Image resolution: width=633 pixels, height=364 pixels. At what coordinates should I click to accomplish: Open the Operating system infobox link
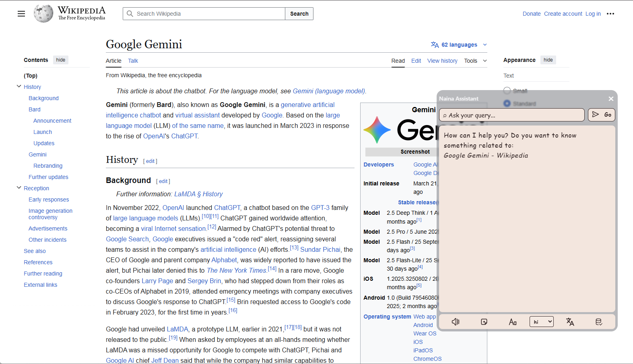tap(387, 317)
